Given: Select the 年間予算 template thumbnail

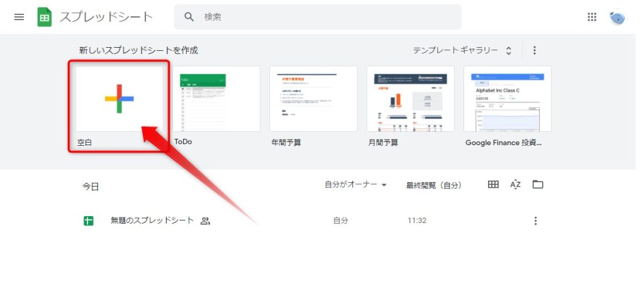Looking at the screenshot, I should 313,99.
